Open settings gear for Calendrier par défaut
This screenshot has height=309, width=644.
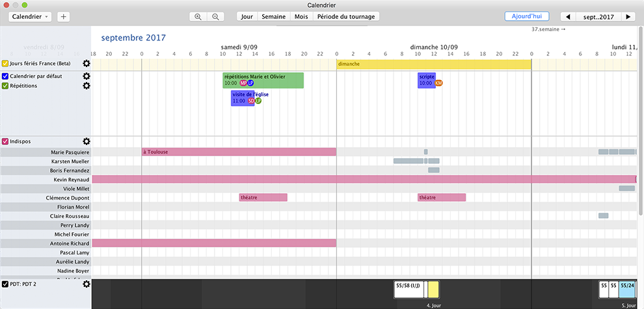point(87,76)
